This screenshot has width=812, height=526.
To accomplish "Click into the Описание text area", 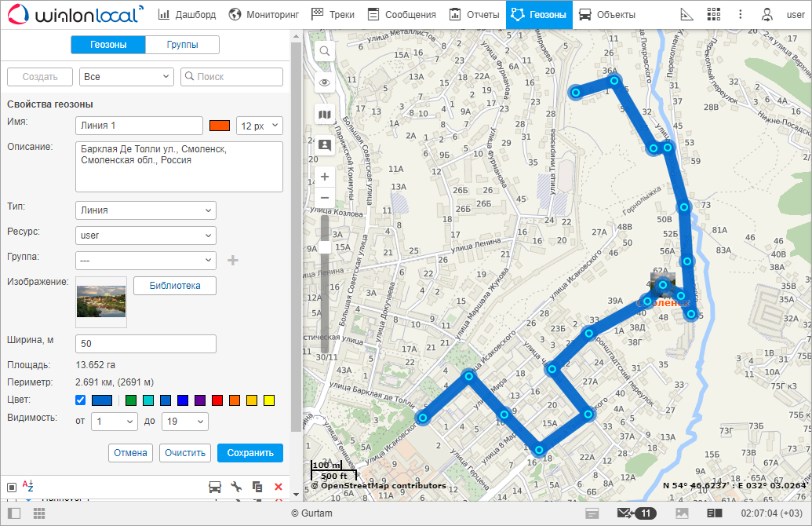I will 179,167.
